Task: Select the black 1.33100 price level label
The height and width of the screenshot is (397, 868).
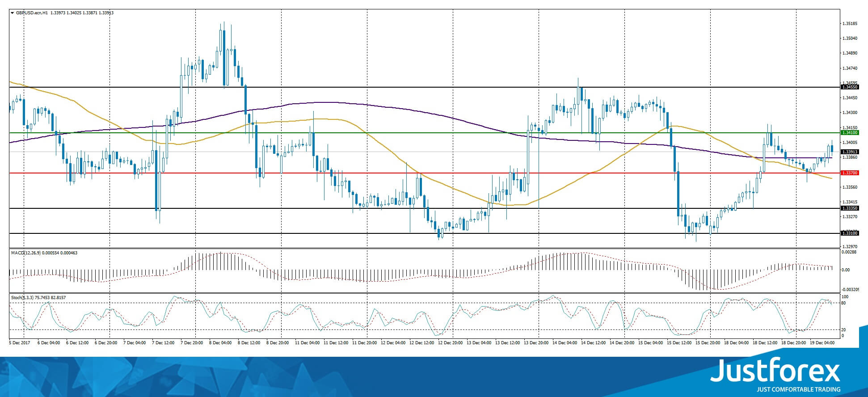Action: (x=850, y=233)
